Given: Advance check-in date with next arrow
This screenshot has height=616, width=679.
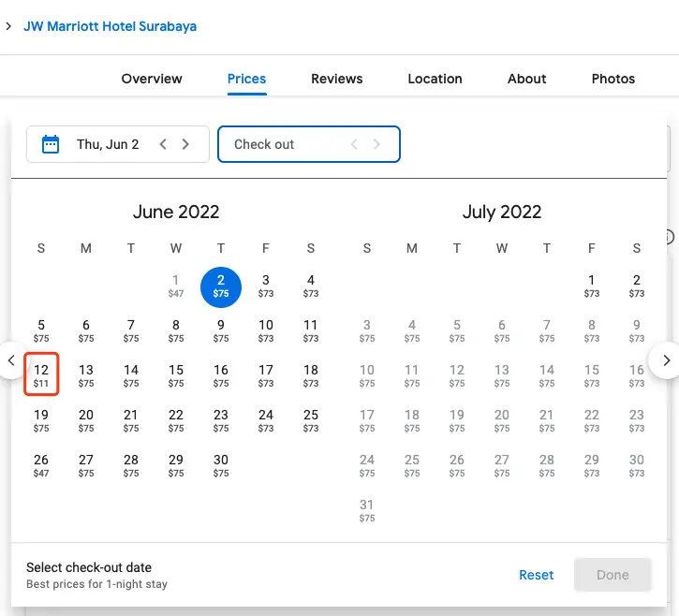Looking at the screenshot, I should [x=185, y=144].
